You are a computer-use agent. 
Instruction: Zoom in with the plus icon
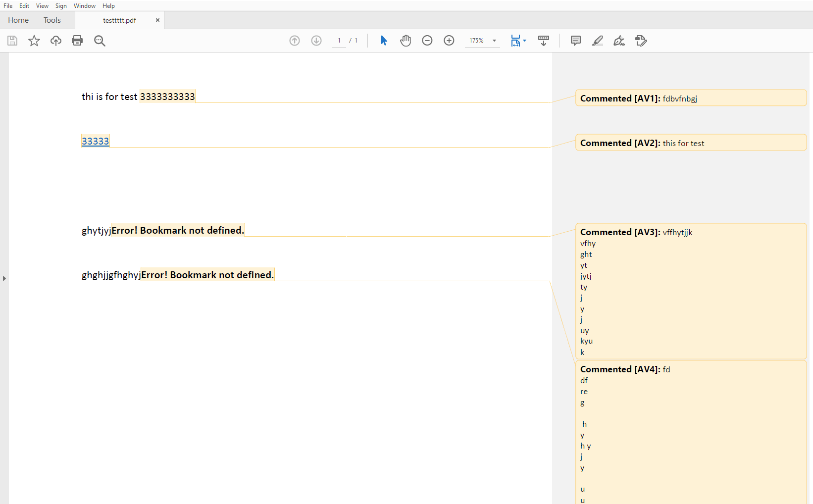(x=449, y=41)
